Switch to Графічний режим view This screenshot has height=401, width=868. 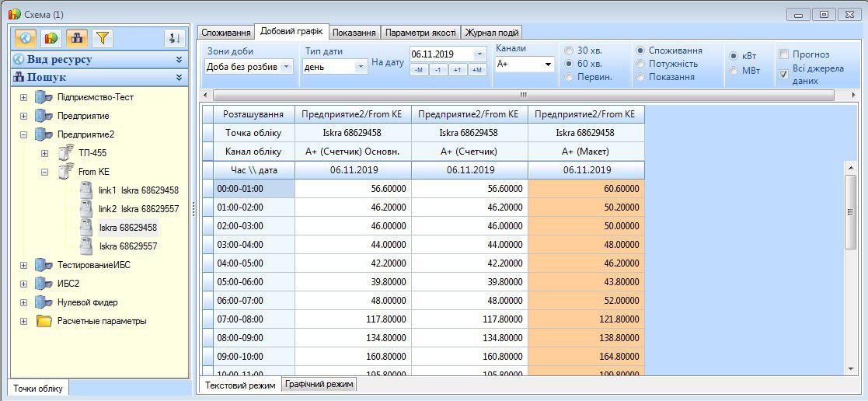point(319,384)
